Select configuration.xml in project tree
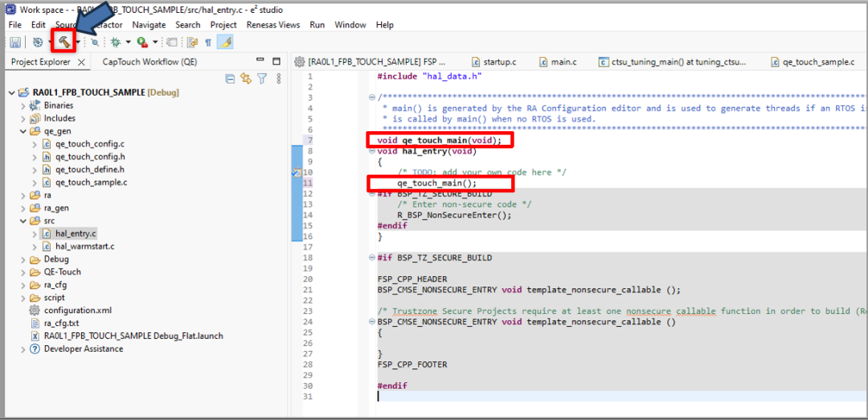868x420 pixels. [x=77, y=311]
